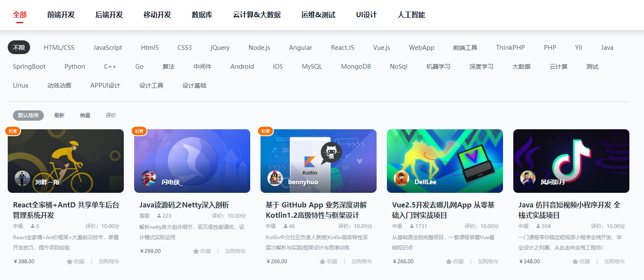Sort courses by 评价

pos(111,116)
